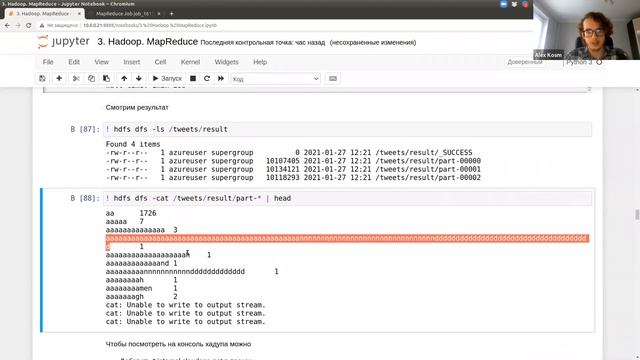Cut selected cell with scissors icon
Image resolution: width=640 pixels, height=360 pixels.
click(x=76, y=78)
